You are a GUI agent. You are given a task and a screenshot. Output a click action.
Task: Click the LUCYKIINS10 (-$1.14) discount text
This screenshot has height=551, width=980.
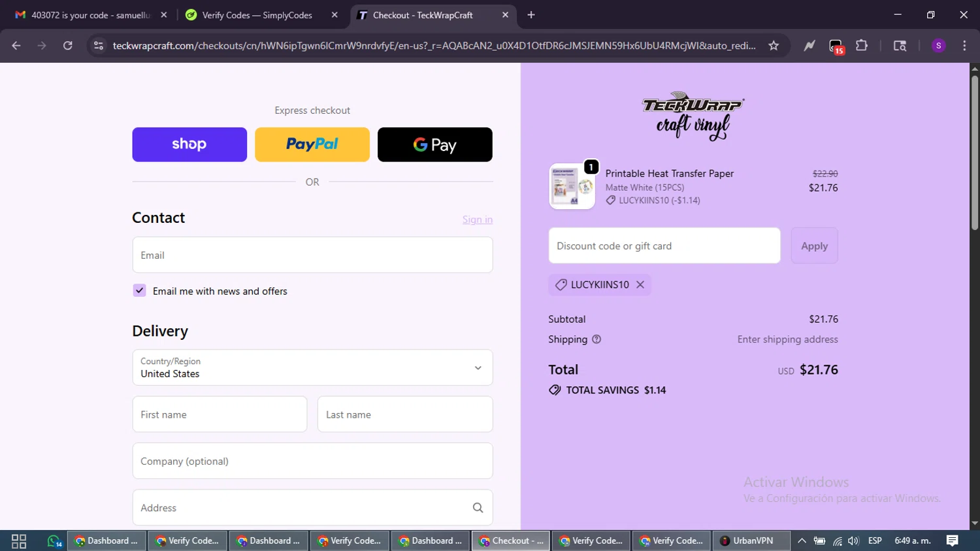(659, 201)
